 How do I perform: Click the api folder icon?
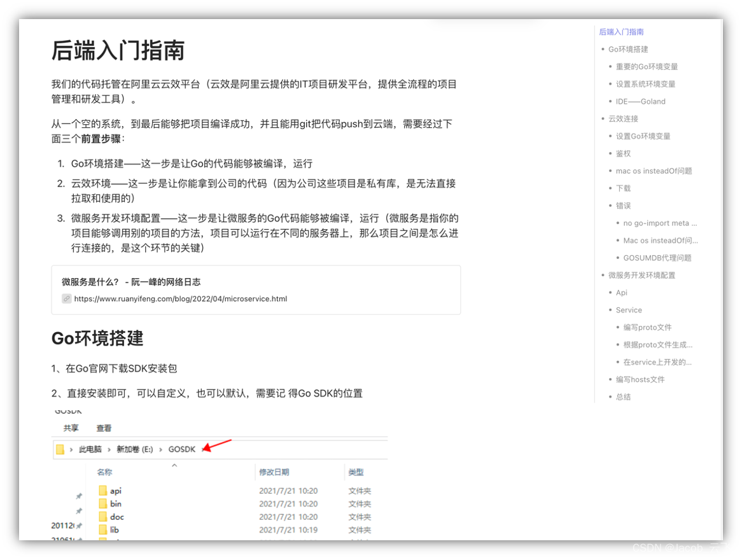coord(102,491)
